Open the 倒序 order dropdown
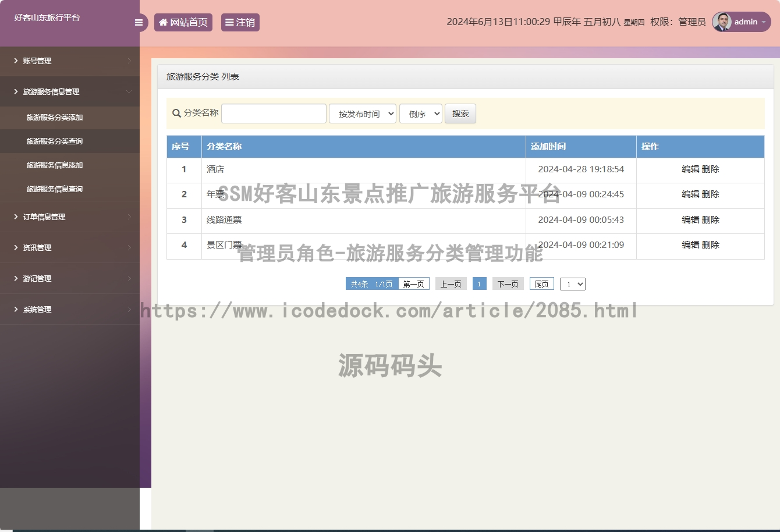The image size is (780, 532). click(421, 114)
